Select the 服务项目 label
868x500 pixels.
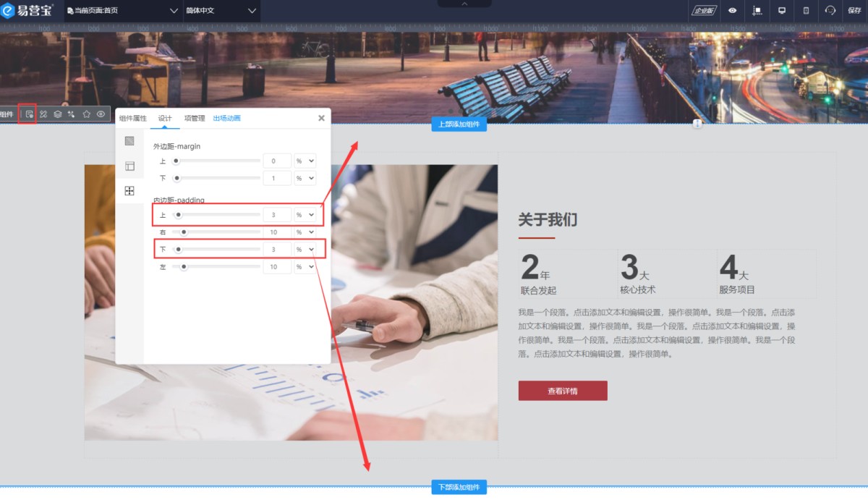(737, 290)
